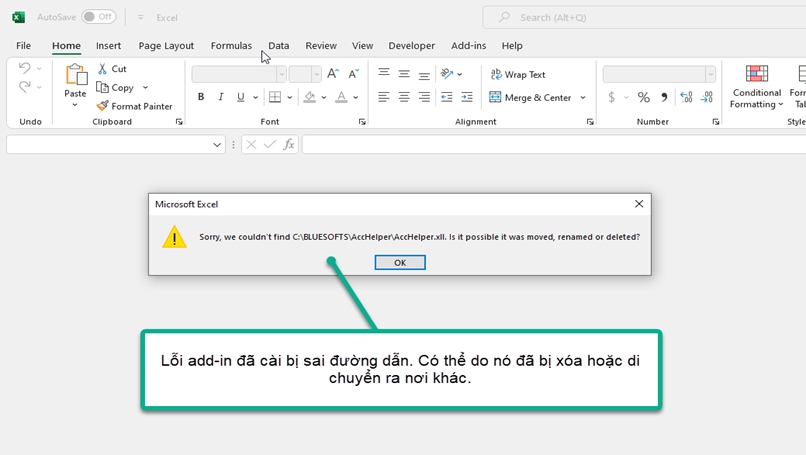The width and height of the screenshot is (806, 455).
Task: Open the Clipboard pane launcher
Action: (179, 122)
